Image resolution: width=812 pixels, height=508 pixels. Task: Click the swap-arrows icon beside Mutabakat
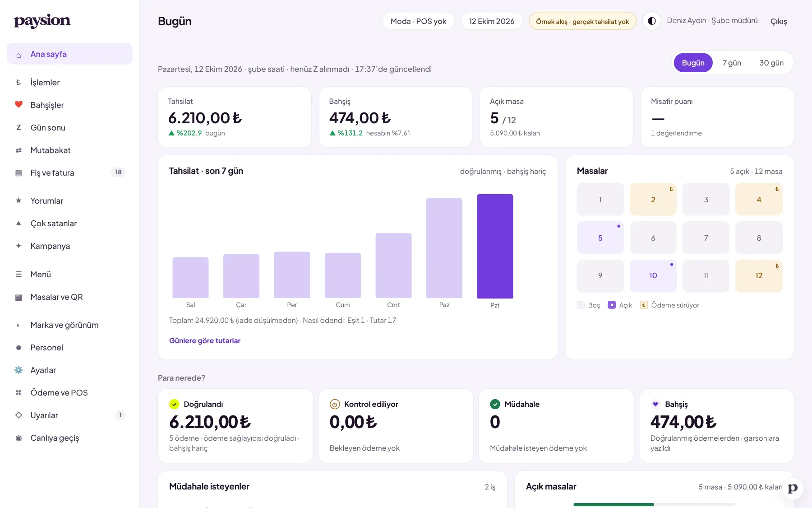point(18,150)
